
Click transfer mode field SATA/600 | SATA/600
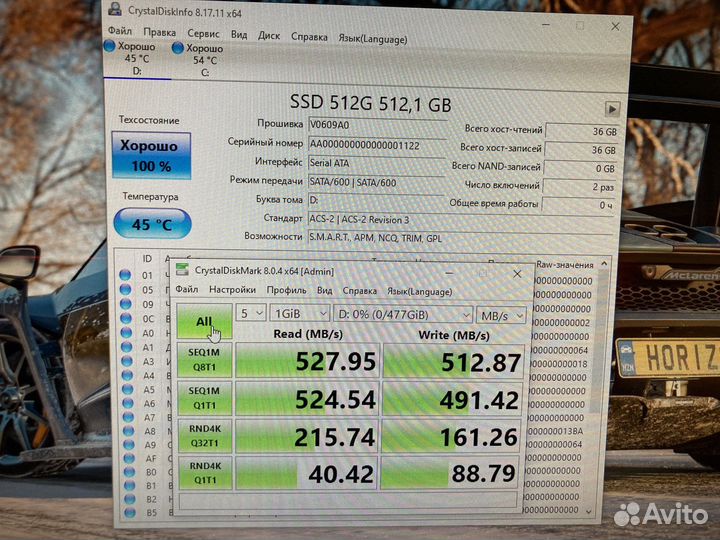pyautogui.click(x=377, y=182)
